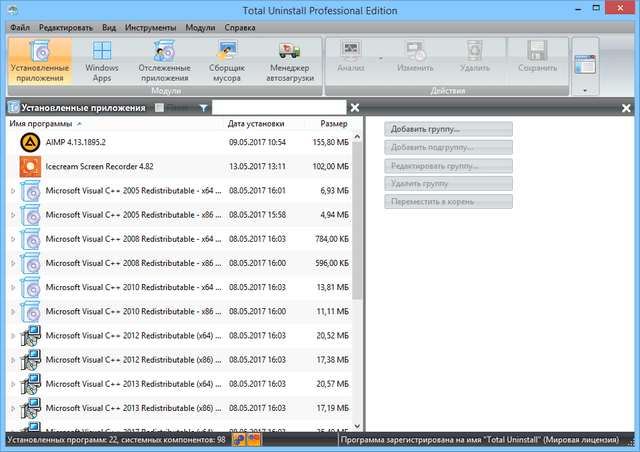Click the window layout icon in the ribbon

585,65
